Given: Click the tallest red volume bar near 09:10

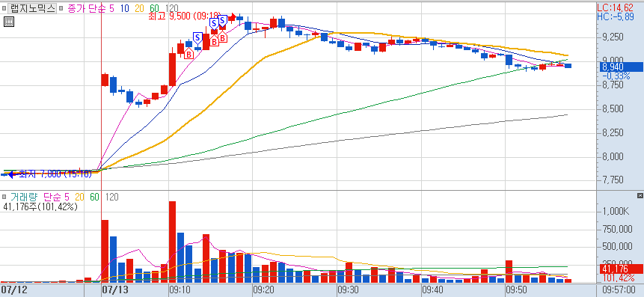Looking at the screenshot, I should [173, 242].
